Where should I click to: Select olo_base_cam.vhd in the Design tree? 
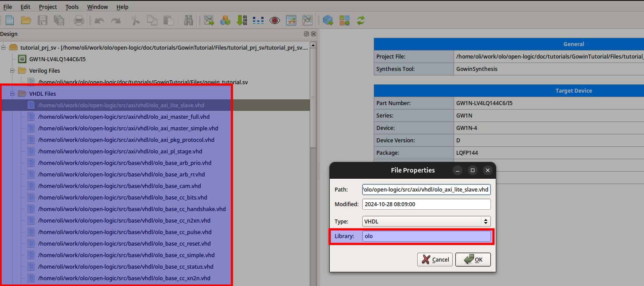click(119, 186)
